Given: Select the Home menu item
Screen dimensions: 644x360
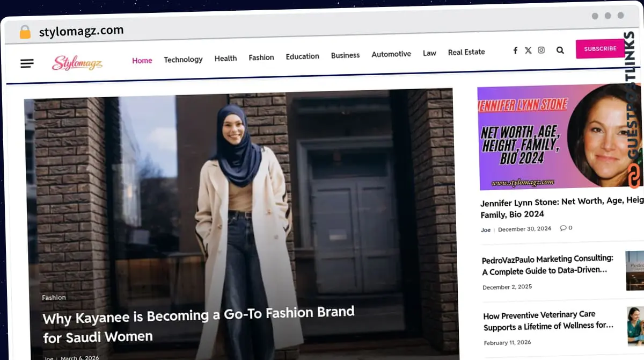Looking at the screenshot, I should (142, 60).
